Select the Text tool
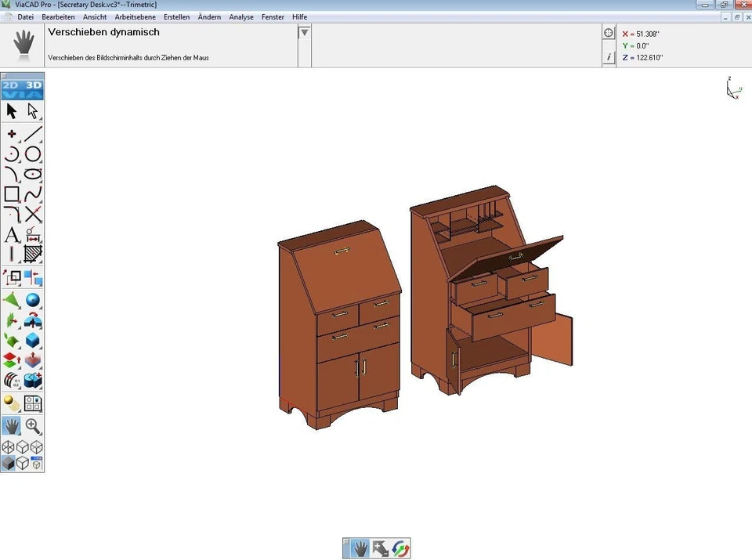The width and height of the screenshot is (752, 560). pos(11,234)
